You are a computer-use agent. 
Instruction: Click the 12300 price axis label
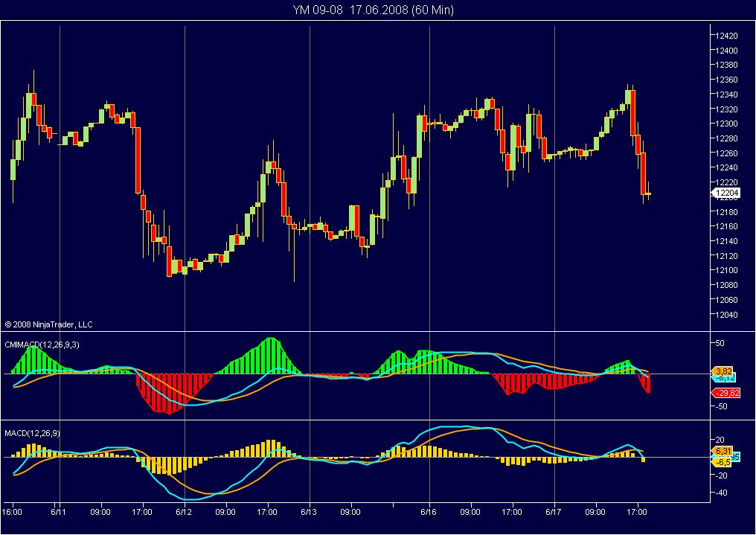click(x=726, y=124)
